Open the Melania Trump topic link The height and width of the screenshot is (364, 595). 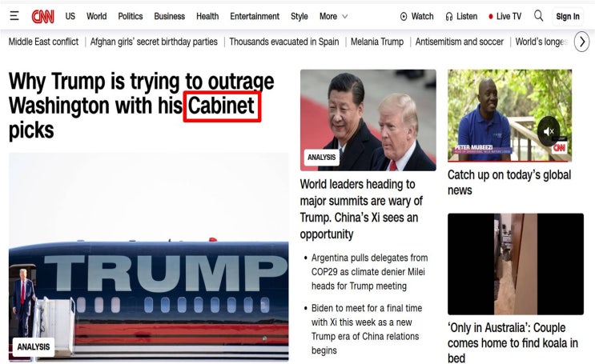(377, 42)
